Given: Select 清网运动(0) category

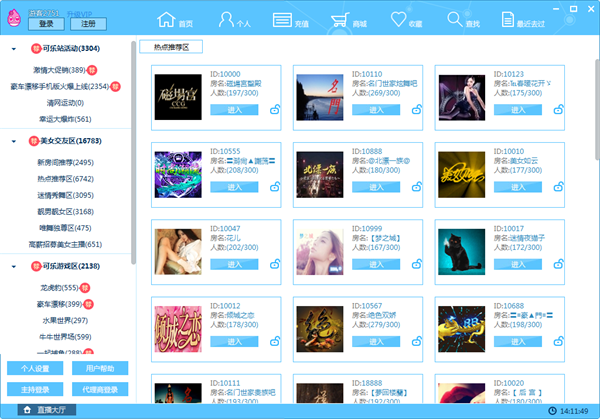Looking at the screenshot, I should pos(65,103).
